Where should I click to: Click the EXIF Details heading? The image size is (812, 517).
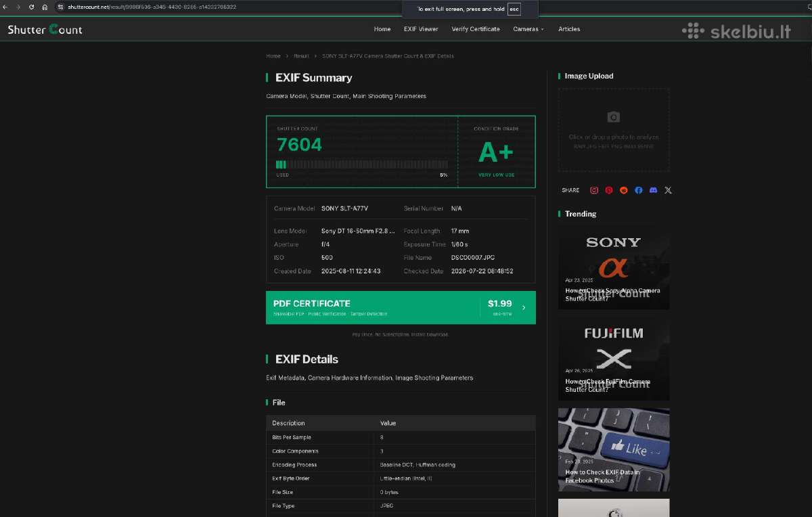[307, 359]
